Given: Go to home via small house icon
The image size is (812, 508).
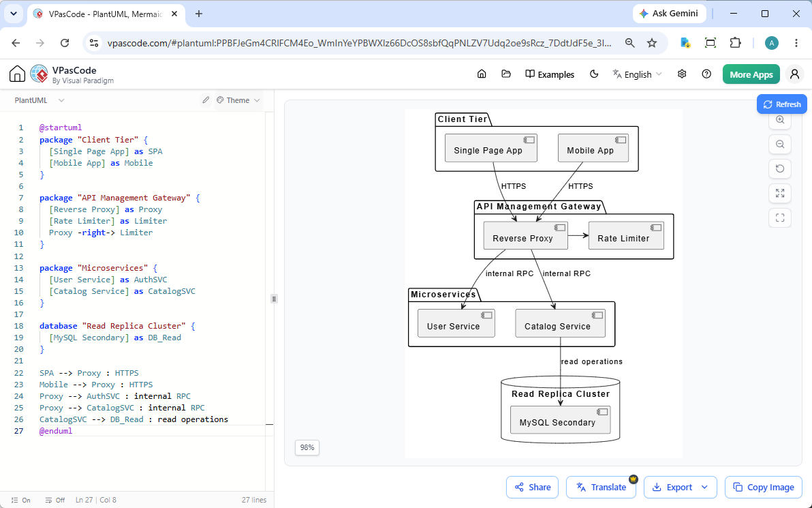Looking at the screenshot, I should [482, 74].
